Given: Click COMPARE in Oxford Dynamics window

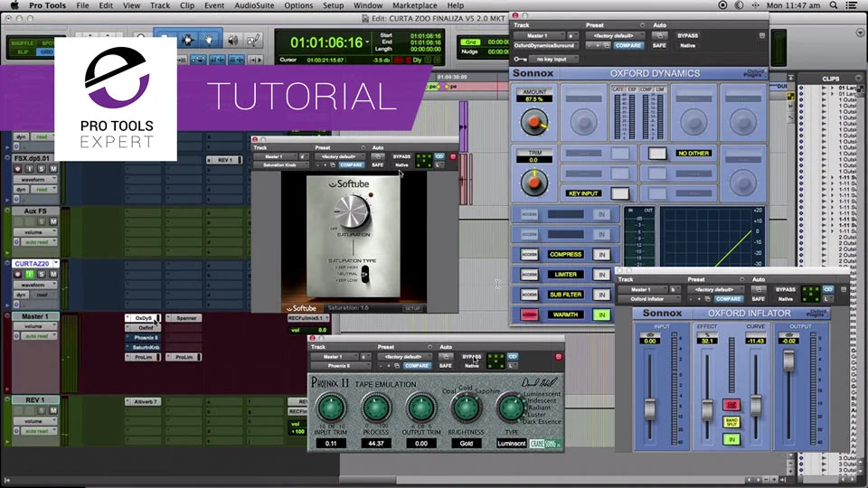Looking at the screenshot, I should coord(628,45).
